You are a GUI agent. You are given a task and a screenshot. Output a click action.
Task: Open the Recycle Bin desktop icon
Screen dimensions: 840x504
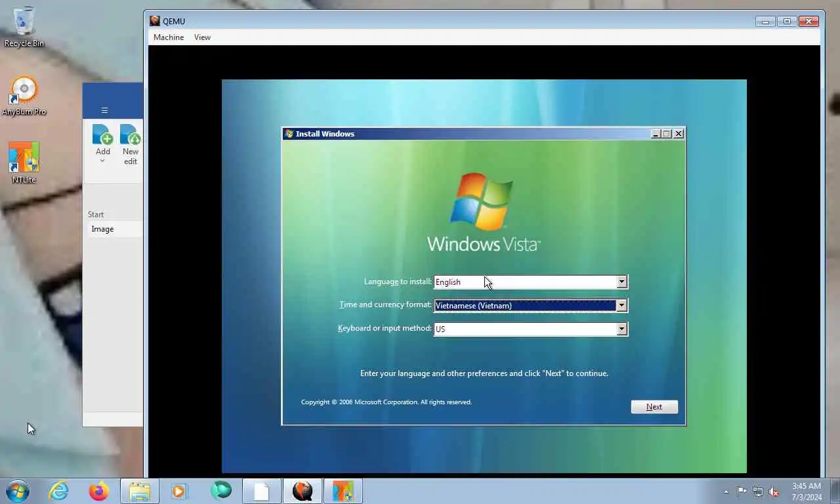(24, 27)
